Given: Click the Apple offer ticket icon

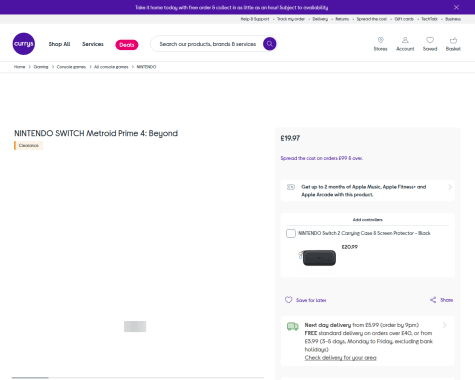Looking at the screenshot, I should coord(291,187).
